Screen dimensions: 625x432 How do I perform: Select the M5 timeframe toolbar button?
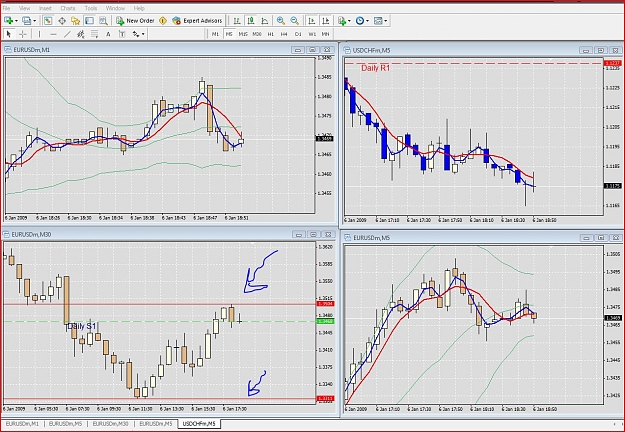[x=229, y=34]
